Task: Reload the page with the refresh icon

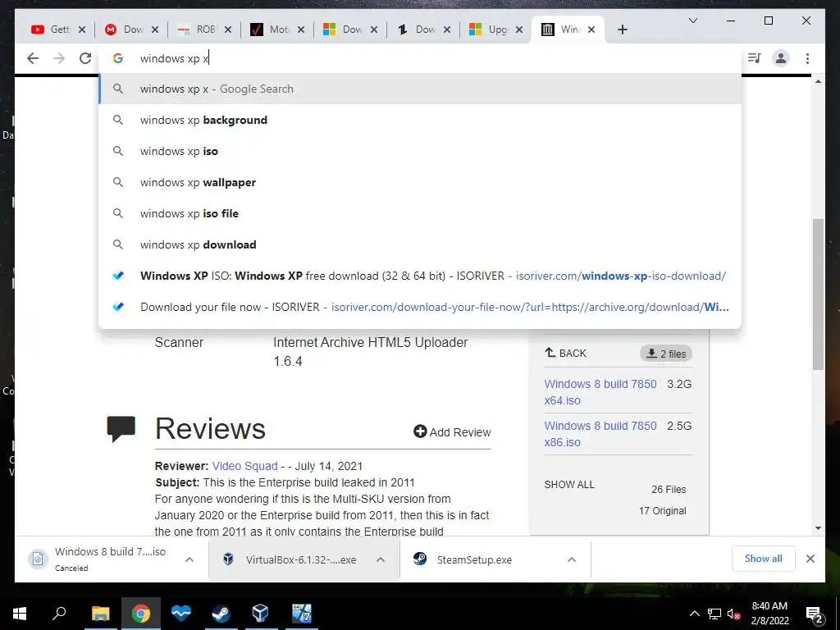Action: (85, 58)
